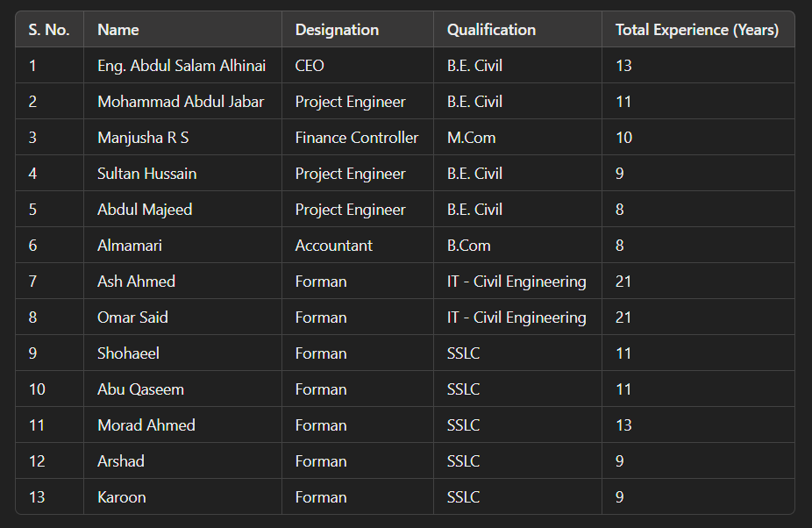The image size is (812, 528).
Task: Click the Finance Controller cell
Action: click(x=356, y=138)
